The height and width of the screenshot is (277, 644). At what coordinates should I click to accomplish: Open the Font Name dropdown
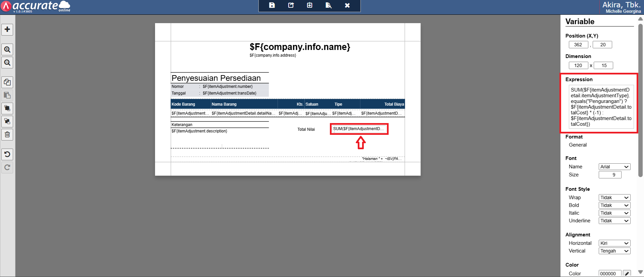[614, 167]
